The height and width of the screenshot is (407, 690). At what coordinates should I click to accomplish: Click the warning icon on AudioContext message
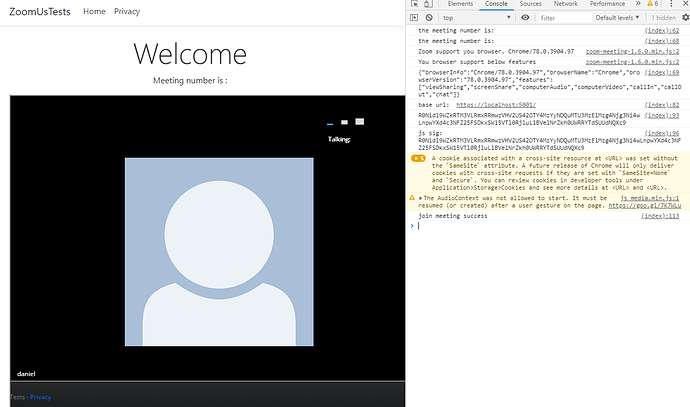click(x=412, y=198)
